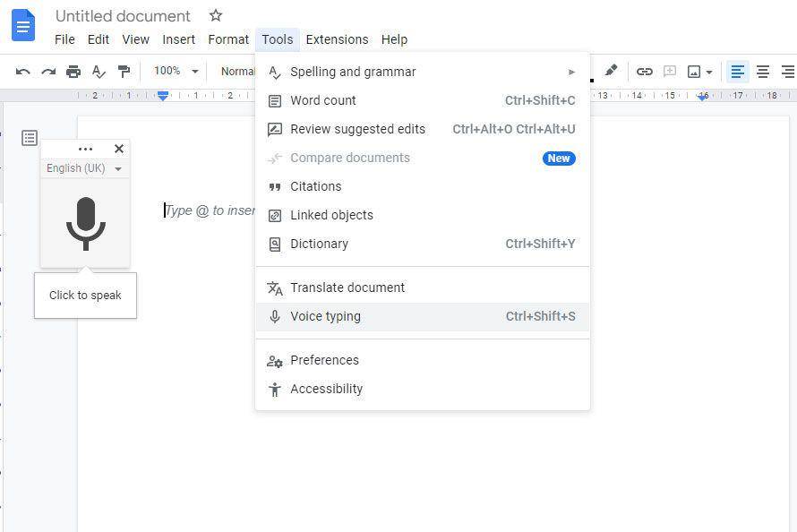Expand the Spelling and grammar submenu arrow
The height and width of the screenshot is (532, 797).
[571, 73]
